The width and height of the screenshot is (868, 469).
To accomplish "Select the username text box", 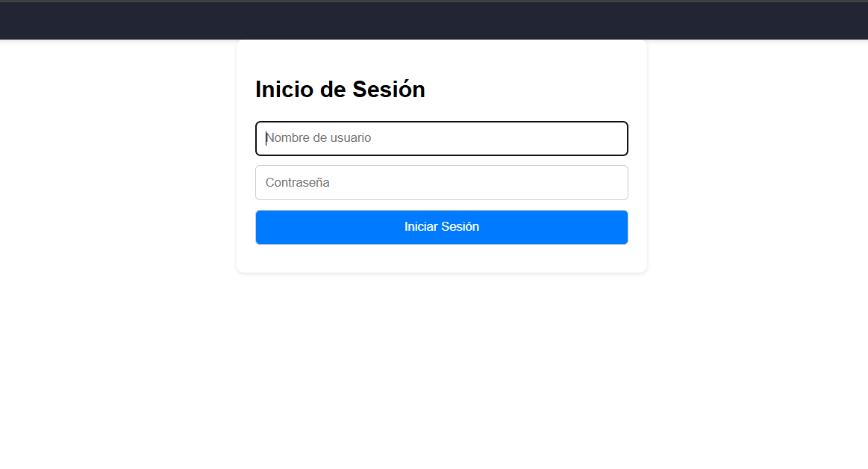I will (441, 138).
